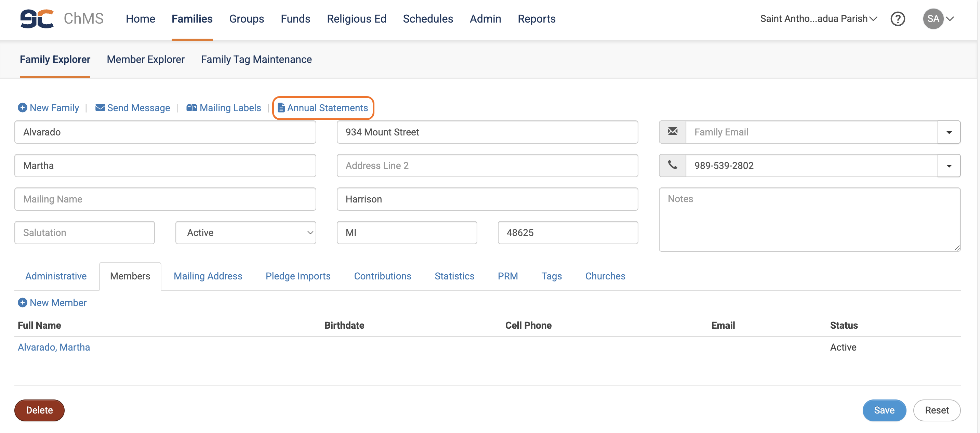980x433 pixels.
Task: Open the Active status dropdown
Action: pyautogui.click(x=246, y=233)
